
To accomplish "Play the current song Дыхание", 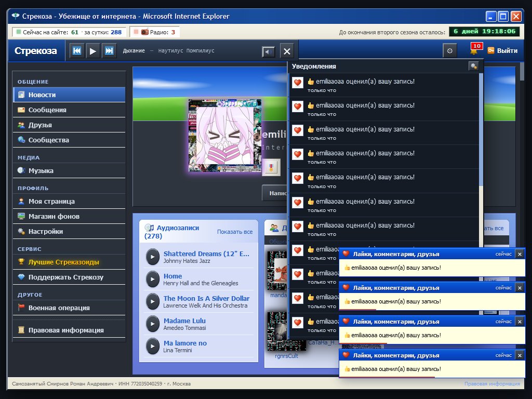I will tap(93, 51).
